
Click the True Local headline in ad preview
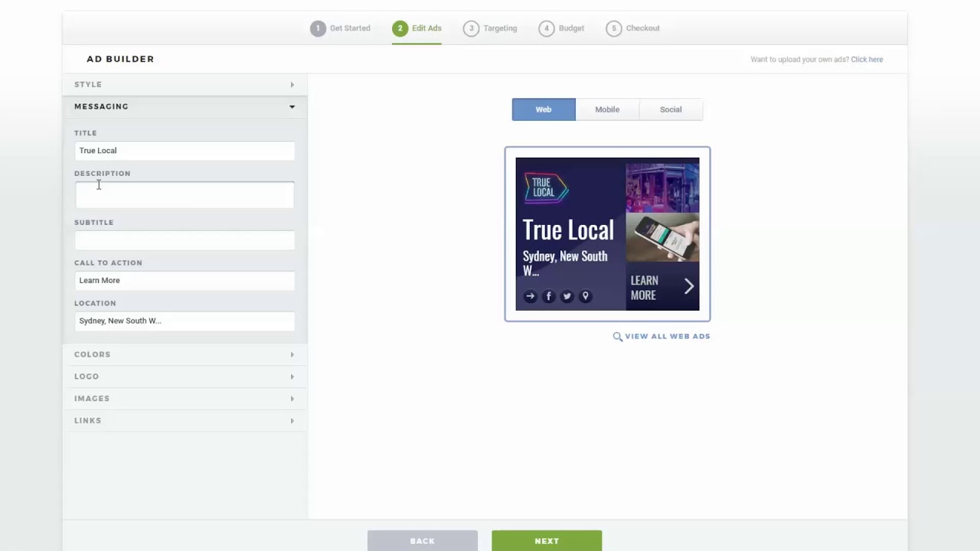coord(568,230)
